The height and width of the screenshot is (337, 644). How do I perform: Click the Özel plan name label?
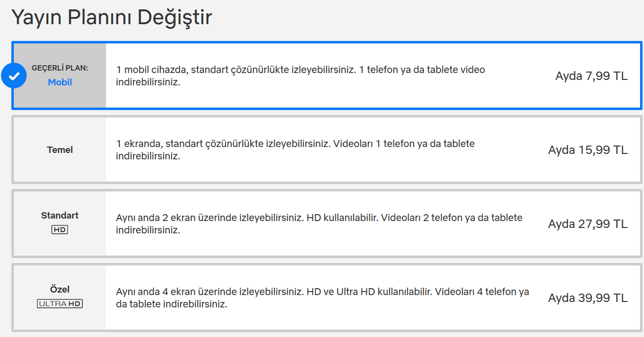click(60, 290)
